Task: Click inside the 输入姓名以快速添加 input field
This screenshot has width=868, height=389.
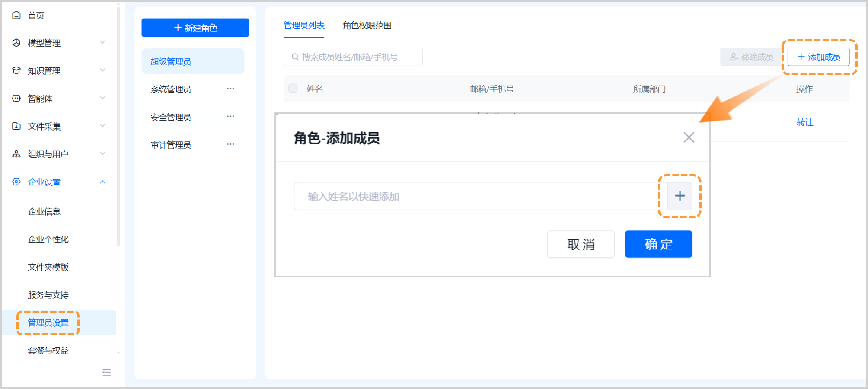Action: click(x=432, y=196)
